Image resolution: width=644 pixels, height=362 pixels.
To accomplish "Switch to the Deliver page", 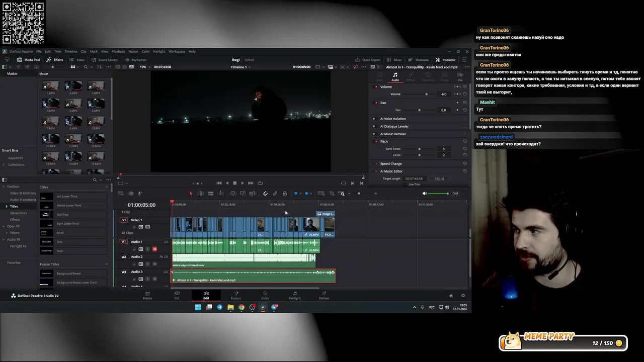I will [324, 296].
